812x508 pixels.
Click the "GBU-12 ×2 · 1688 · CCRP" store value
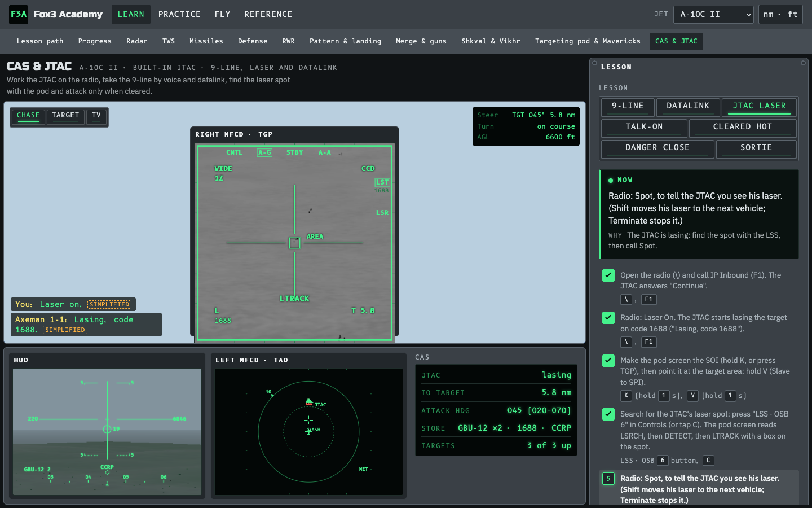click(514, 428)
